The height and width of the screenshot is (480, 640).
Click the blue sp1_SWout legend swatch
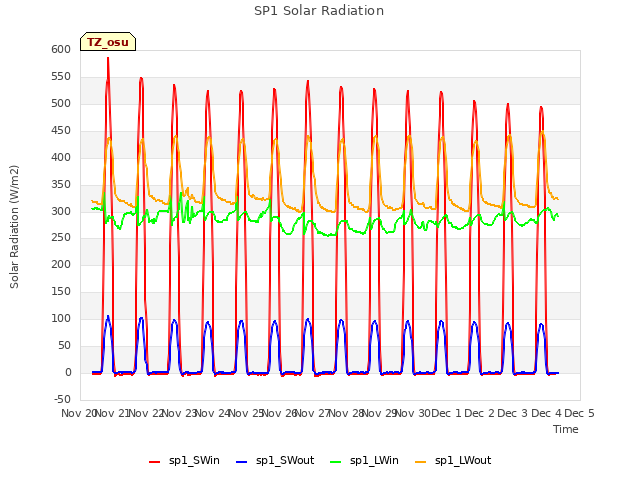point(242,462)
